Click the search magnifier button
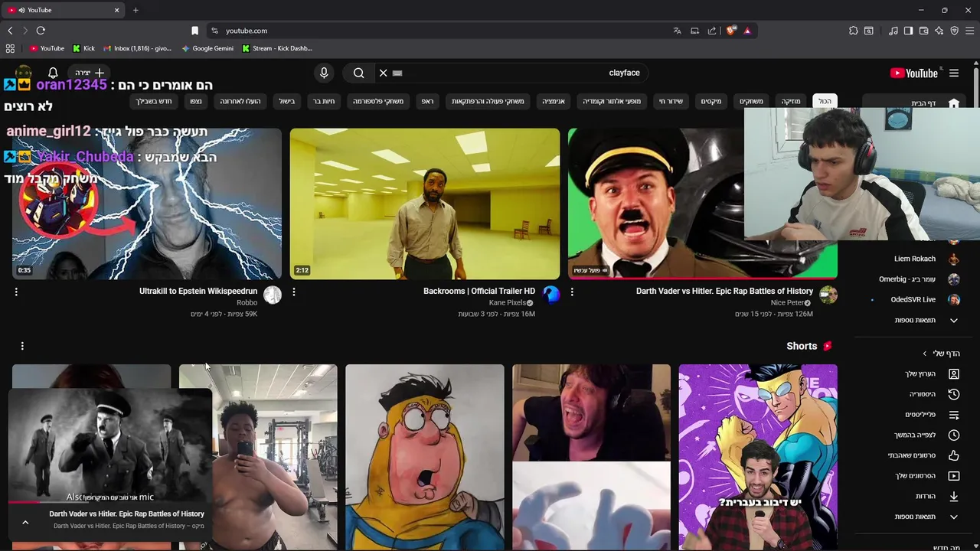 (x=358, y=73)
